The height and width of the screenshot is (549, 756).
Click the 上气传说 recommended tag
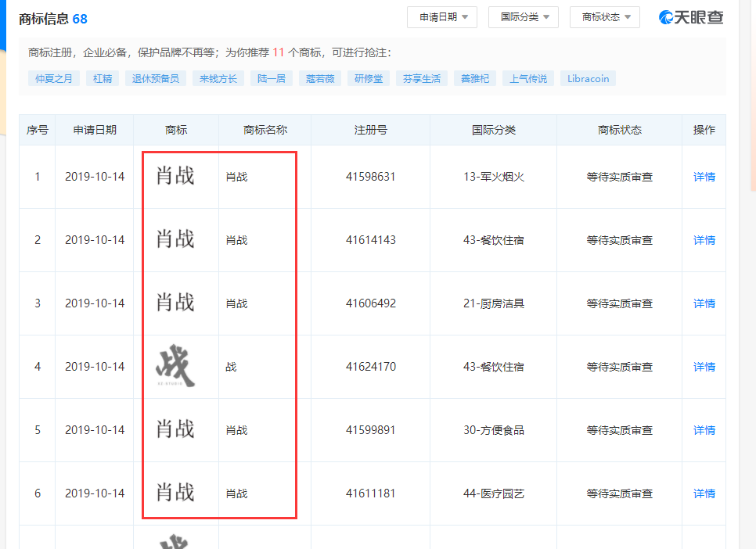528,78
